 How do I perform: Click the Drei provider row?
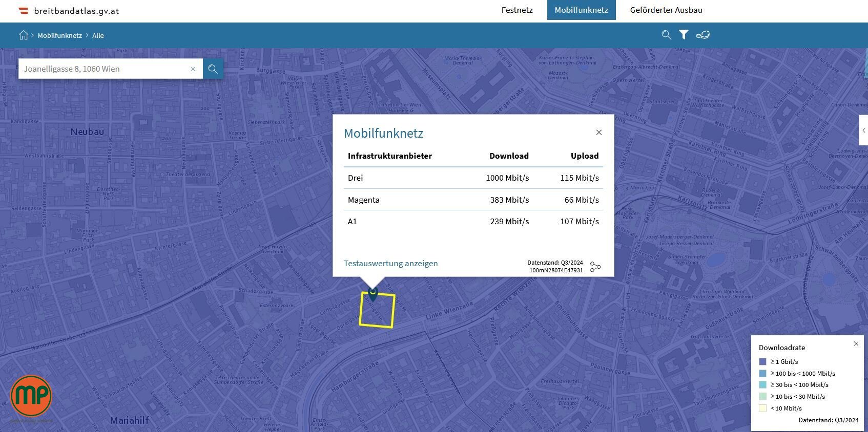(473, 178)
